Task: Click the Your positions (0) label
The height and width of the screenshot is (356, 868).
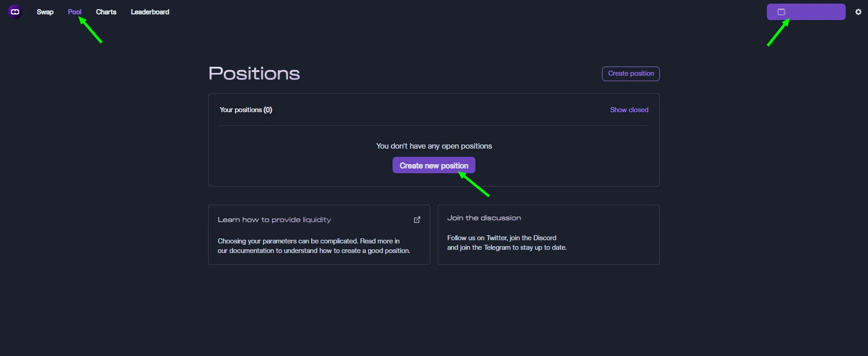Action: click(x=246, y=110)
